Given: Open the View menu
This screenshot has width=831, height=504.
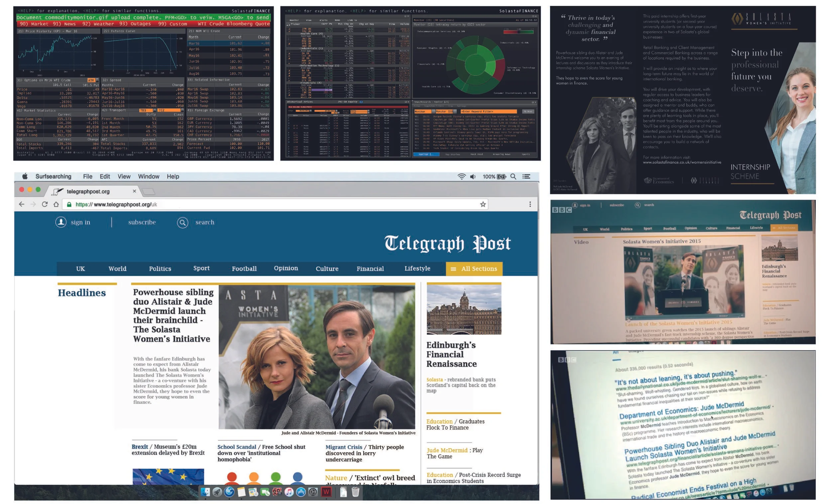Looking at the screenshot, I should 124,177.
